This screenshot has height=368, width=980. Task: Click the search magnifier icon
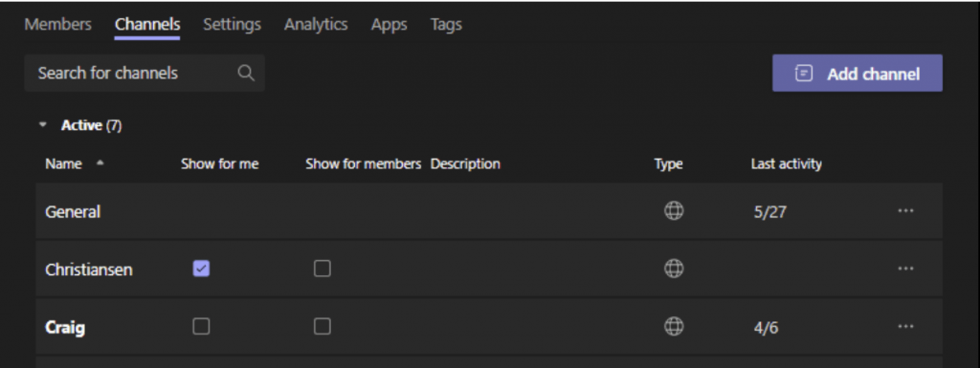coord(246,73)
